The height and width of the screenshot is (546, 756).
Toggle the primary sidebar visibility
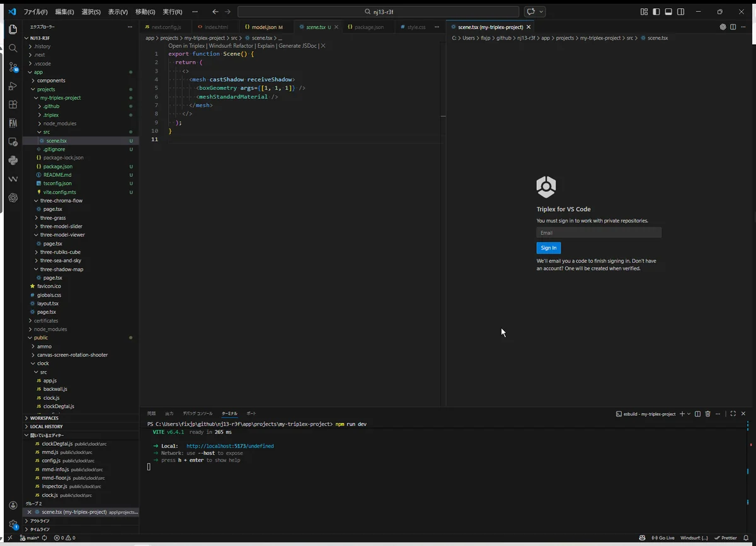656,11
